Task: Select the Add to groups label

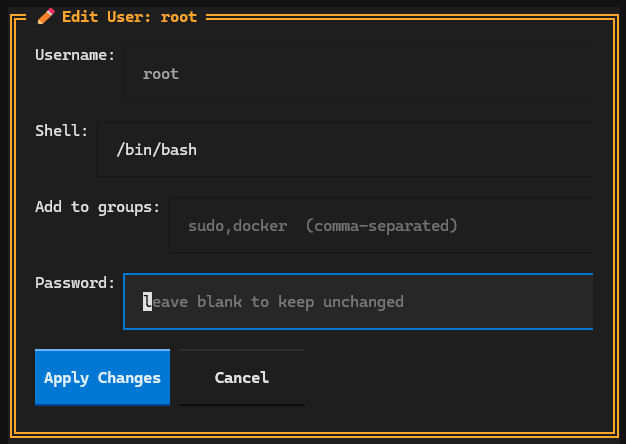Action: tap(97, 207)
